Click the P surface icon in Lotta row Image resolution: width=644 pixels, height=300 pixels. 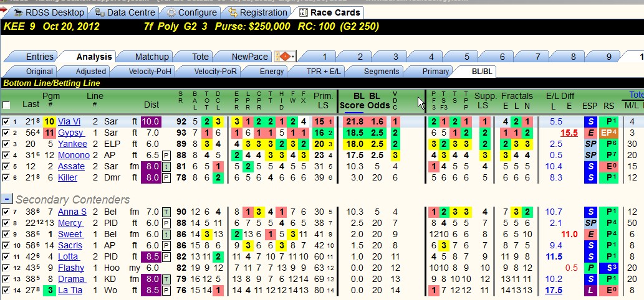(x=166, y=256)
